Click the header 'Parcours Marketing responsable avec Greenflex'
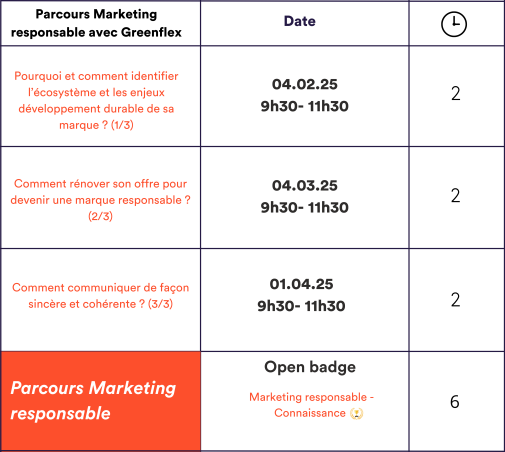The height and width of the screenshot is (452, 505). [x=96, y=23]
